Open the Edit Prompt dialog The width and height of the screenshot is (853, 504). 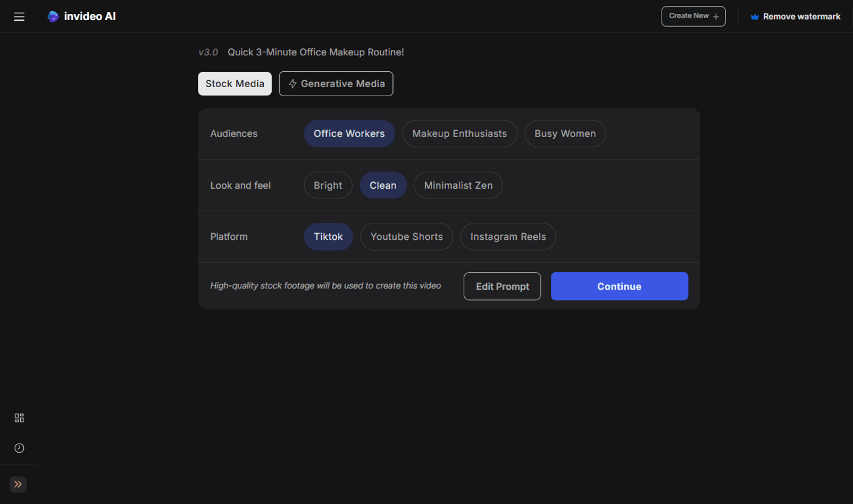tap(502, 286)
